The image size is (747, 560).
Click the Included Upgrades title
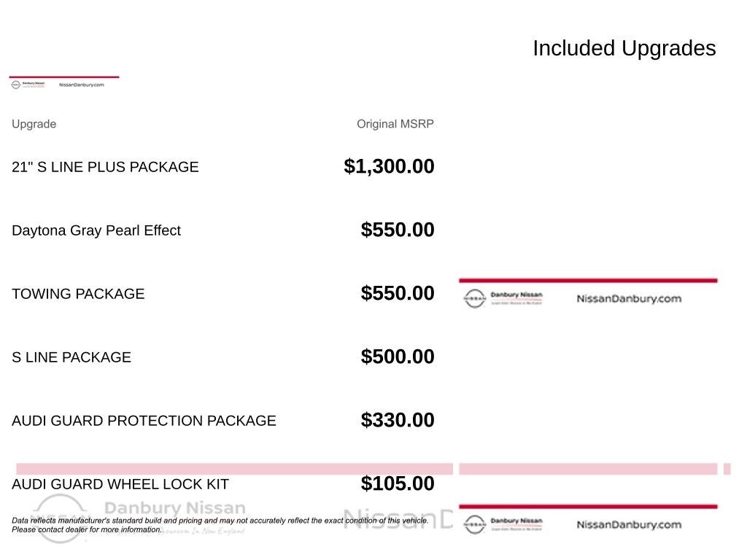tap(624, 49)
